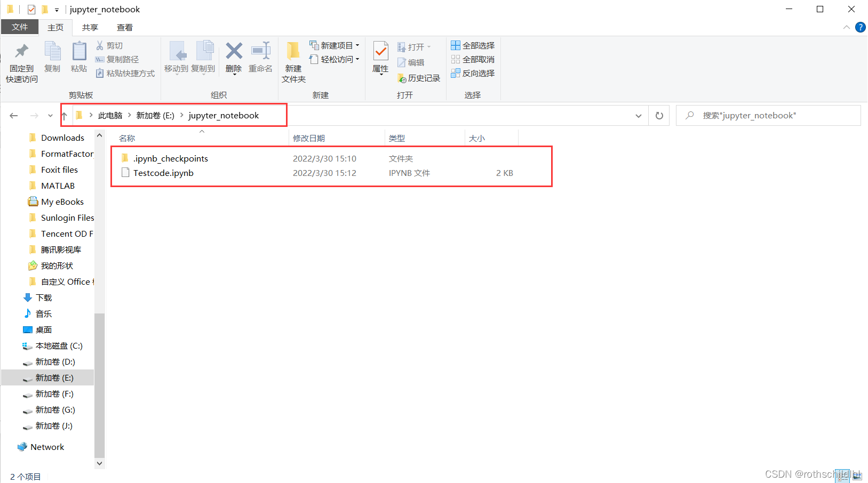The height and width of the screenshot is (483, 868).
Task: Open the New item dropdown
Action: point(335,46)
